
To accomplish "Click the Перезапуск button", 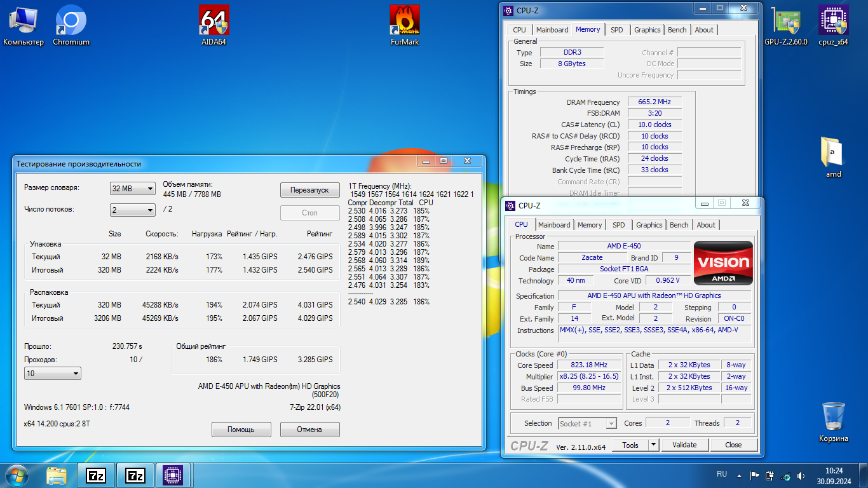I will (x=309, y=190).
